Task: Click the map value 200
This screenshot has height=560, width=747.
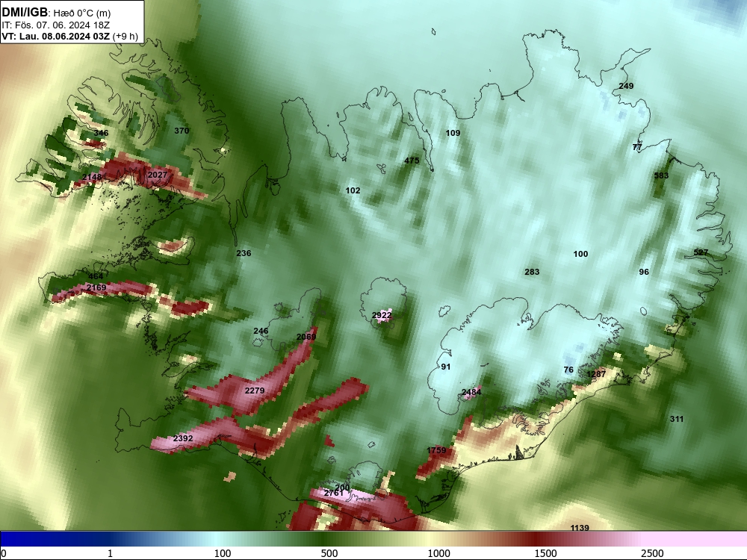Action: click(342, 487)
